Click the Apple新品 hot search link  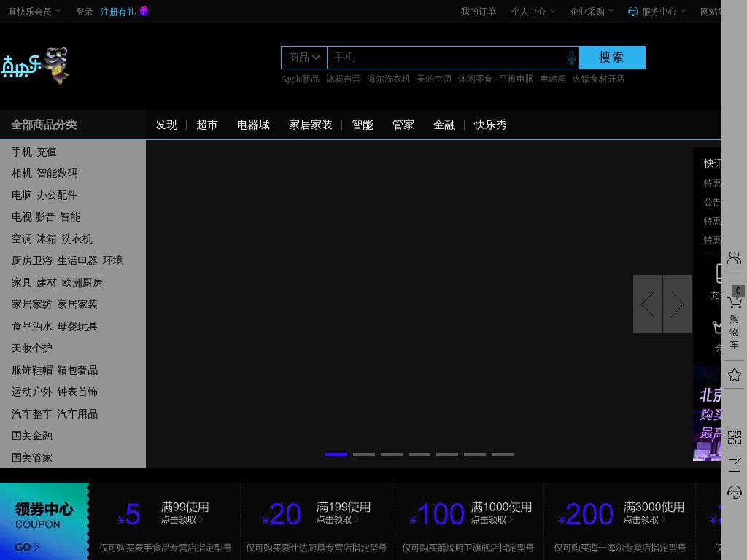coord(300,79)
